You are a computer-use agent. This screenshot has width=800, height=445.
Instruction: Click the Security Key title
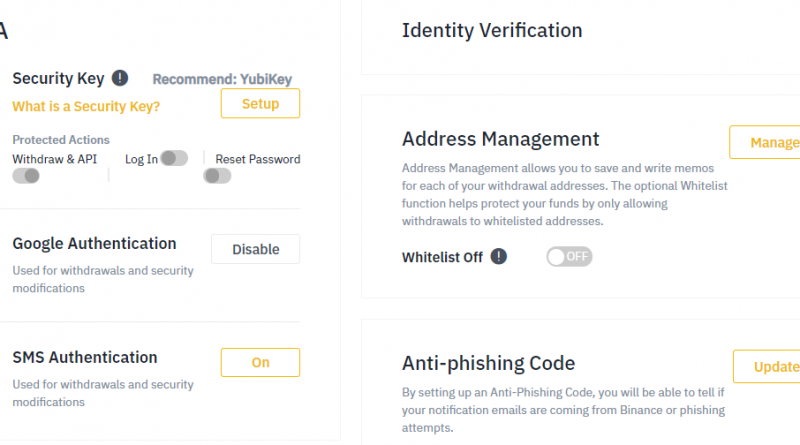pos(58,78)
